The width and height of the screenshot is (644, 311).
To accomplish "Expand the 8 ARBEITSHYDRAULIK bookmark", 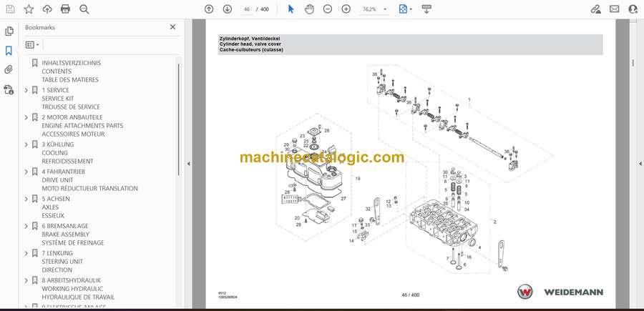I will pos(26,280).
